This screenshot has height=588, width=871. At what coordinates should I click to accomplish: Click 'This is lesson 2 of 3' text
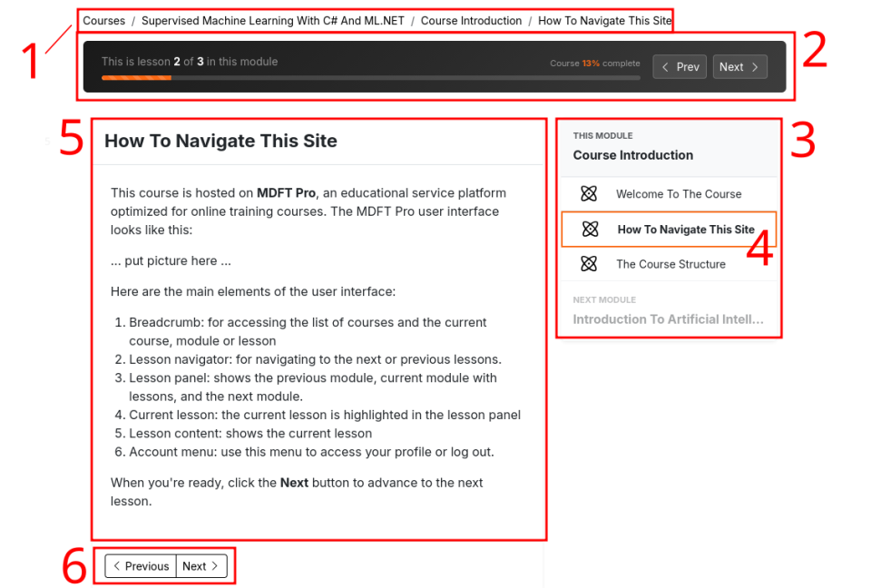(x=190, y=62)
